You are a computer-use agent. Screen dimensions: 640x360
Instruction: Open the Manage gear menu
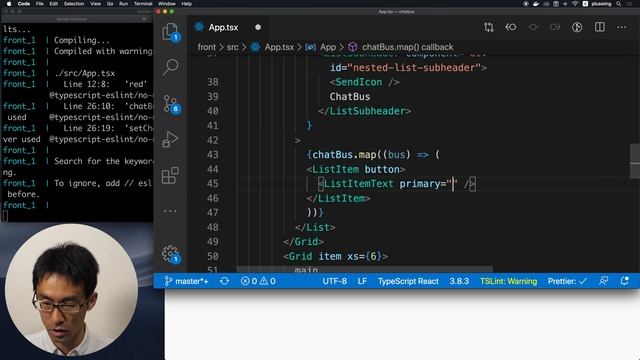pyautogui.click(x=170, y=254)
